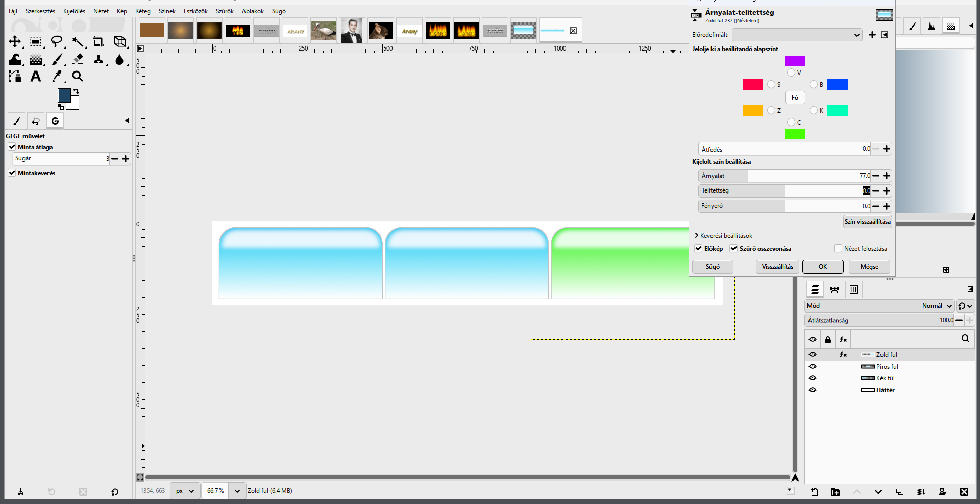Open the Szűrők menu
The height and width of the screenshot is (504, 980).
click(x=225, y=11)
